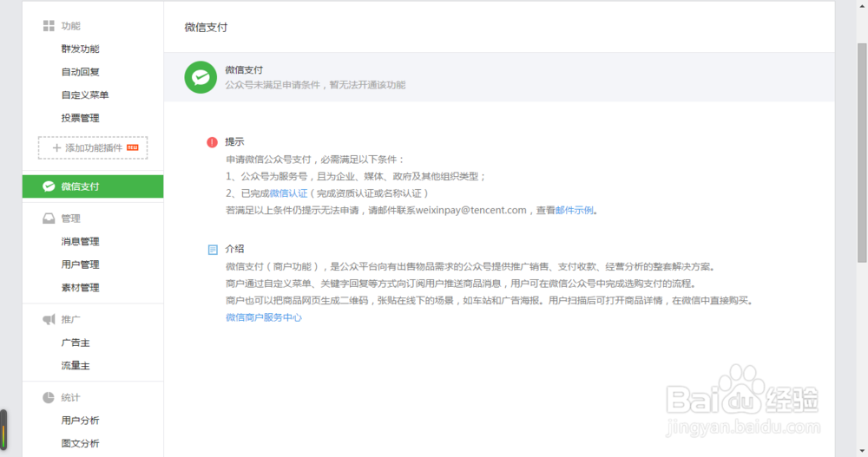The image size is (868, 457).
Task: Click 公众号未满足申请条件 status message
Action: (x=316, y=85)
